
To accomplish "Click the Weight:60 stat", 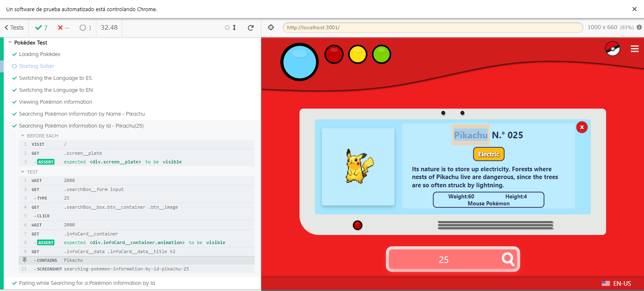I will [461, 196].
